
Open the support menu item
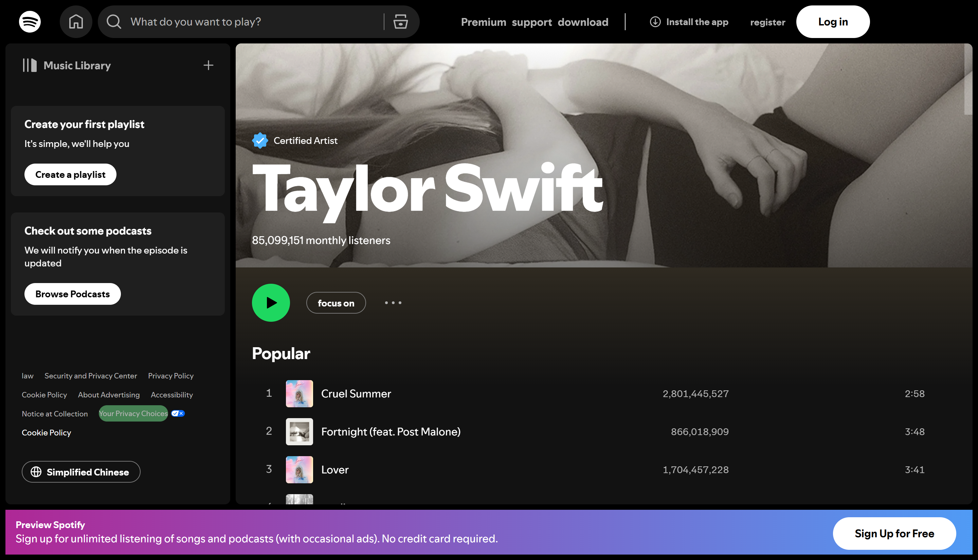tap(532, 22)
